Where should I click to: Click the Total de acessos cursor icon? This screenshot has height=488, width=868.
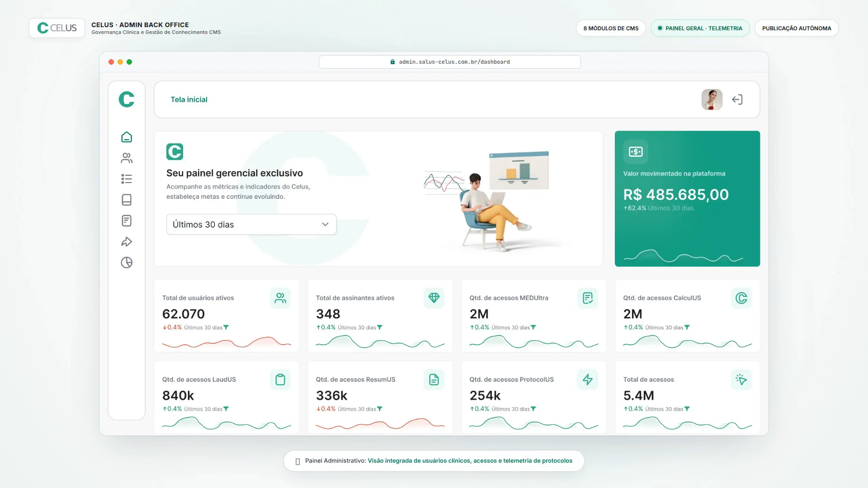pyautogui.click(x=741, y=380)
